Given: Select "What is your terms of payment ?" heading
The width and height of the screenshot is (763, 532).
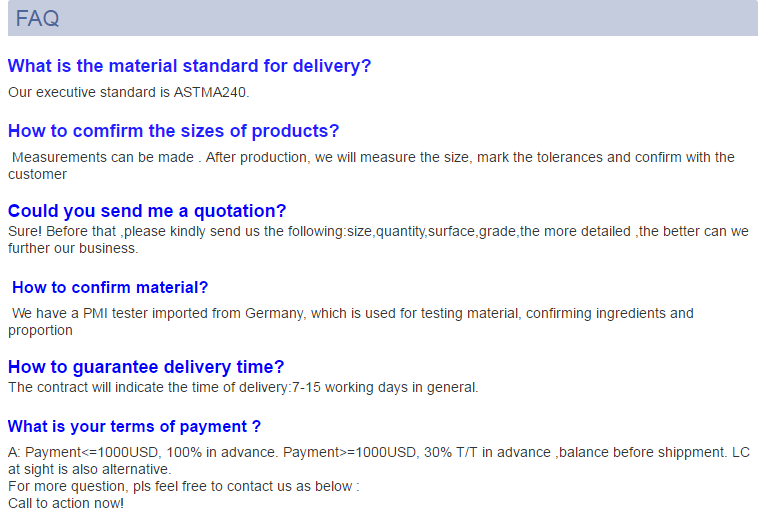Looking at the screenshot, I should (134, 426).
